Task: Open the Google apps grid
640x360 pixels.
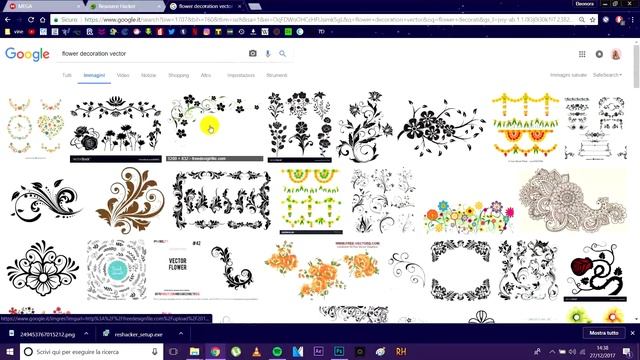Action: (x=582, y=54)
